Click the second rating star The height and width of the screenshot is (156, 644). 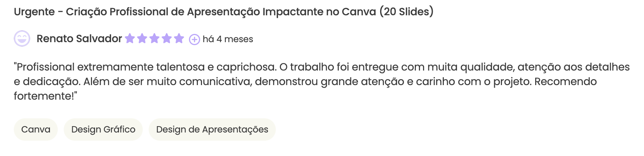coord(142,38)
